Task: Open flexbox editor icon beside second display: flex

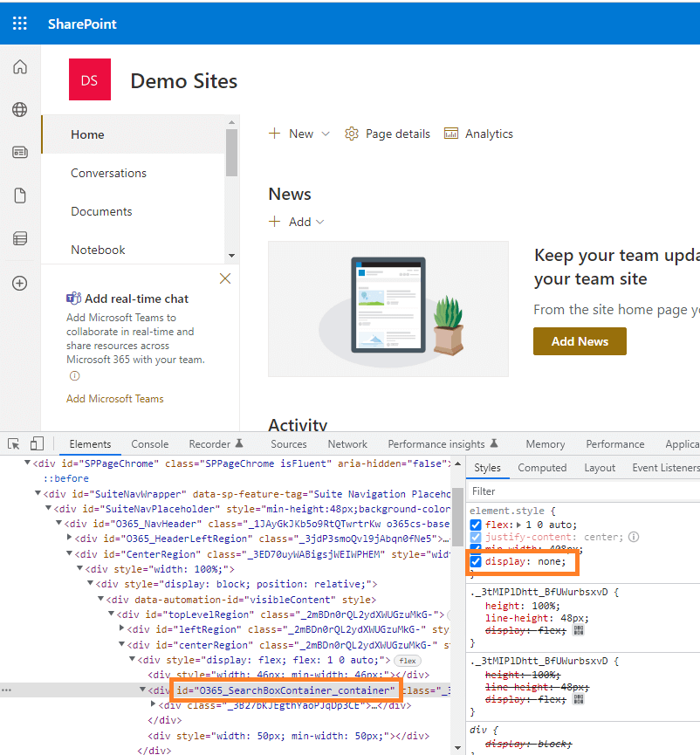Action: coord(578,698)
